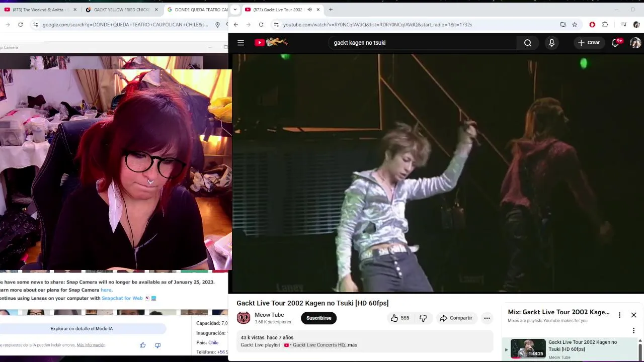This screenshot has height=362, width=644.
Task: Open Mix playlist options menu
Action: [619, 315]
